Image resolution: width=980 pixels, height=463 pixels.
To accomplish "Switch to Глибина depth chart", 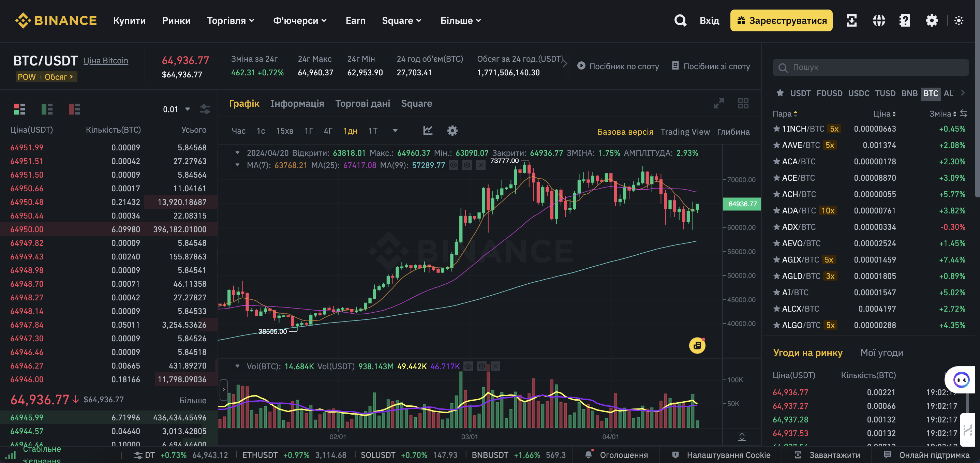I will (733, 132).
